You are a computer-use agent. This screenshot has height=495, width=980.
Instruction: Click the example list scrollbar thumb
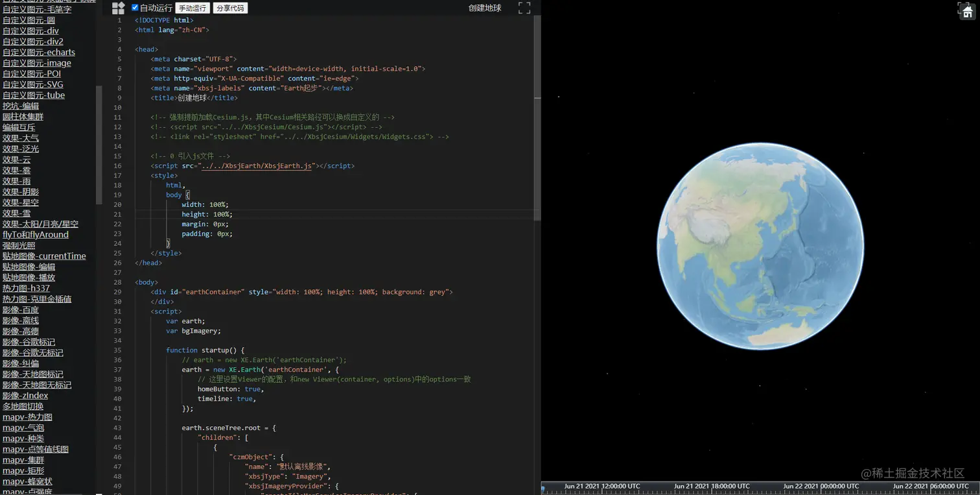[x=99, y=145]
